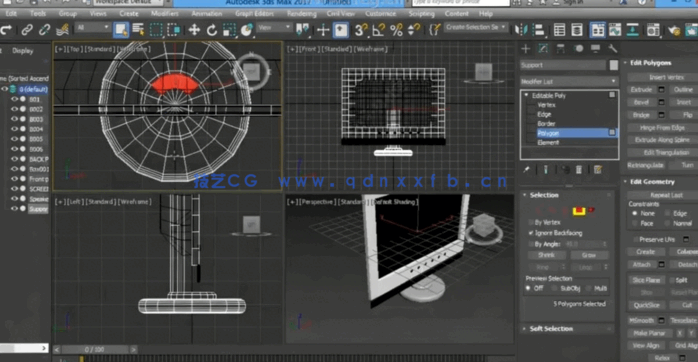This screenshot has height=362, width=698.
Task: Open the Schematic View icon
Action: tap(633, 30)
